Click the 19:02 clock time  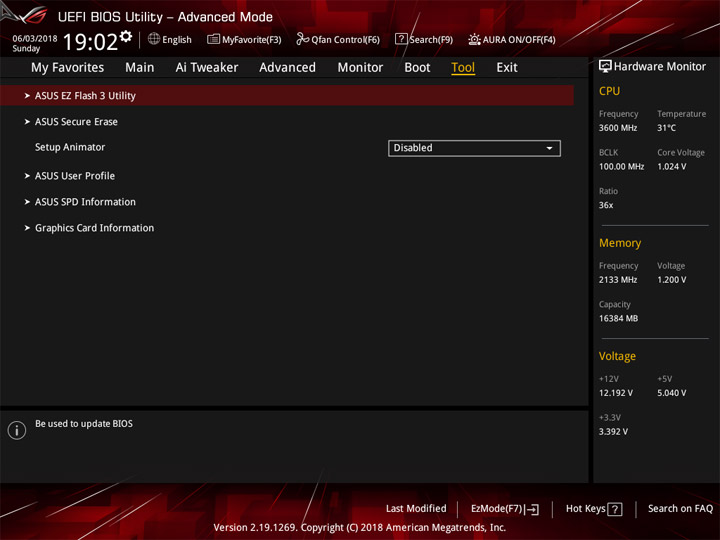click(x=90, y=42)
